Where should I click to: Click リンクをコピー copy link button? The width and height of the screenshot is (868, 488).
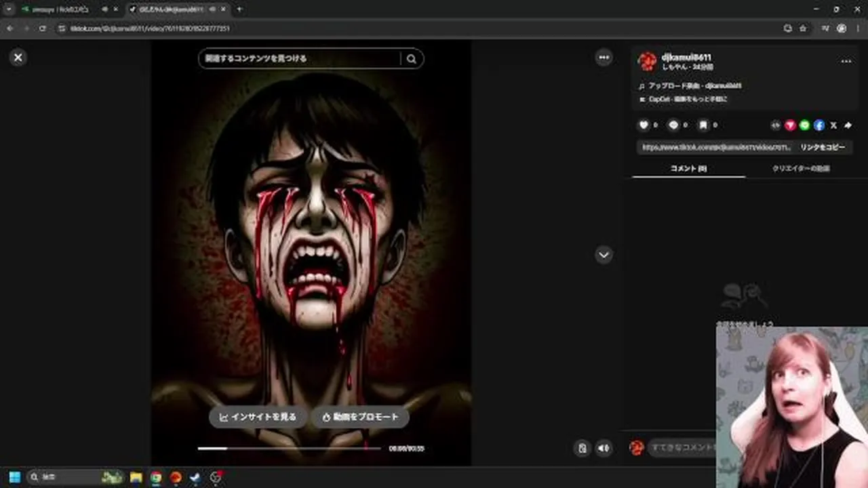pyautogui.click(x=823, y=147)
